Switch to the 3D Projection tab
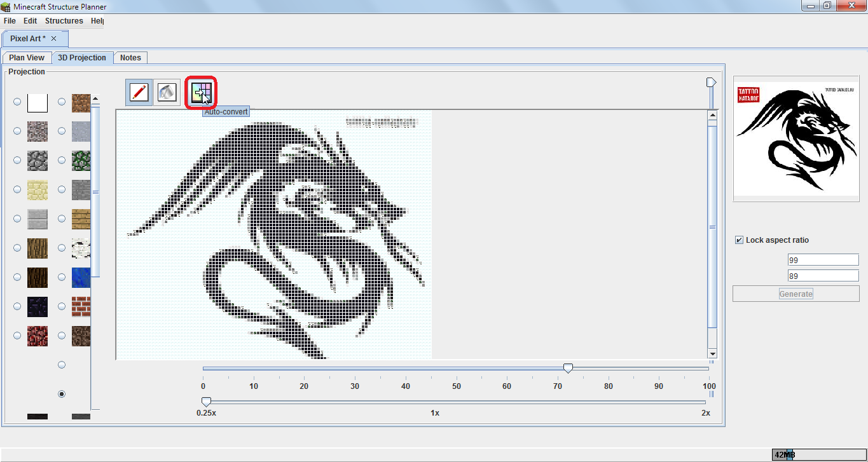Viewport: 868px width, 462px height. (82, 58)
